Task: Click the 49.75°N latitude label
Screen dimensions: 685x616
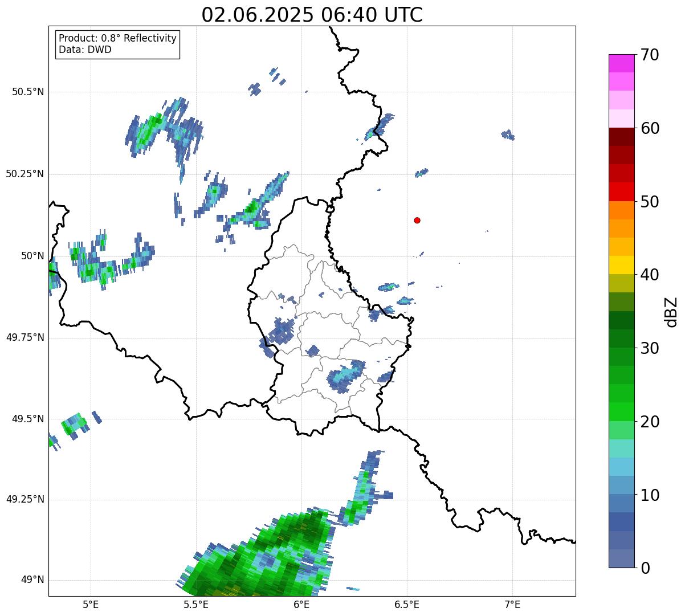Action: coord(25,337)
